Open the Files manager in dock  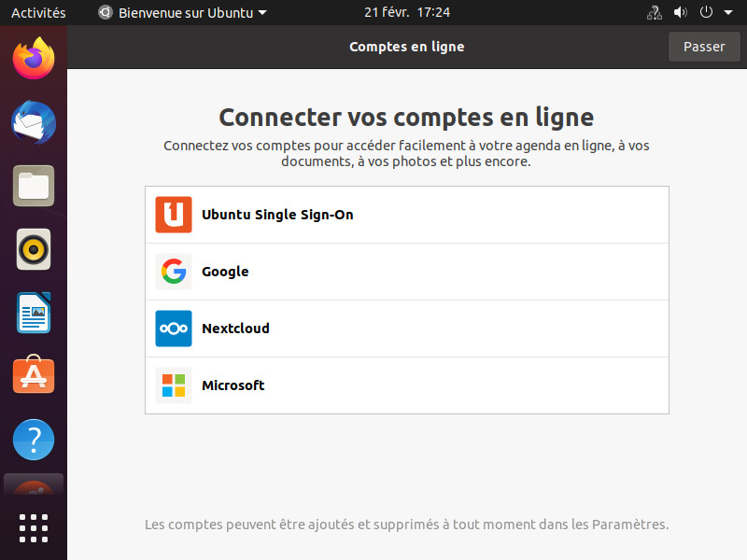[x=34, y=186]
